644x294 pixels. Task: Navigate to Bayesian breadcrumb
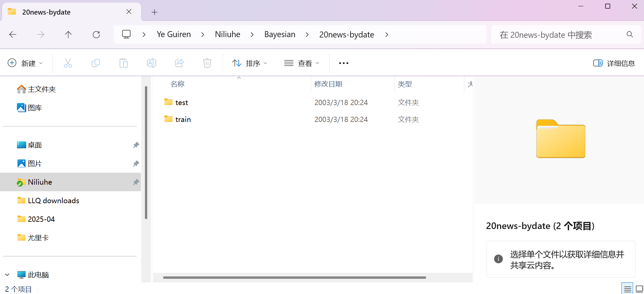tap(280, 34)
